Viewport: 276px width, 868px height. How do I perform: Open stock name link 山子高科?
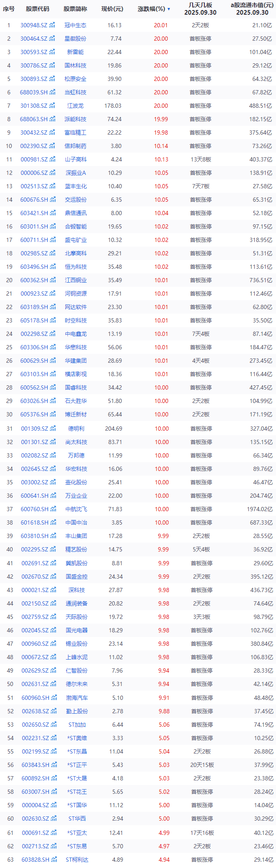(x=76, y=159)
